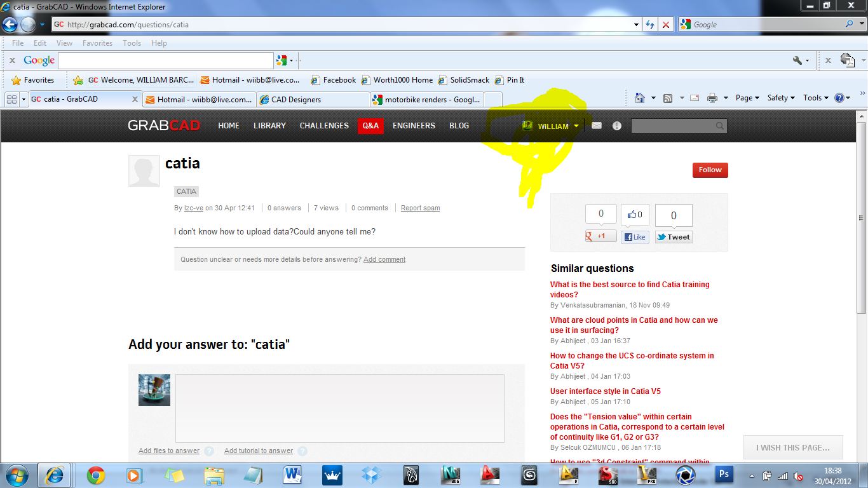Click the RSS feeds icon
The height and width of the screenshot is (488, 868).
tap(668, 98)
